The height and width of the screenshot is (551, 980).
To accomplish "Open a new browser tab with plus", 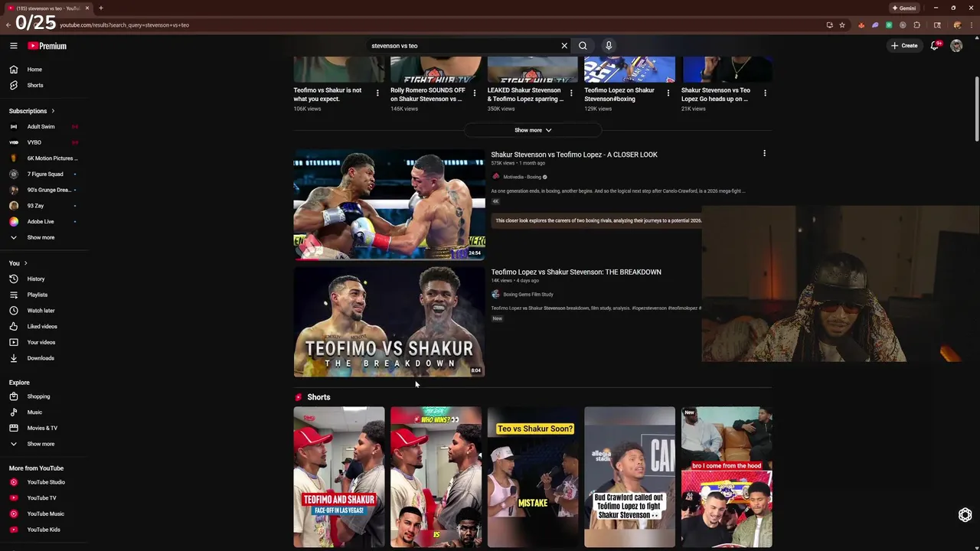I will click(100, 8).
